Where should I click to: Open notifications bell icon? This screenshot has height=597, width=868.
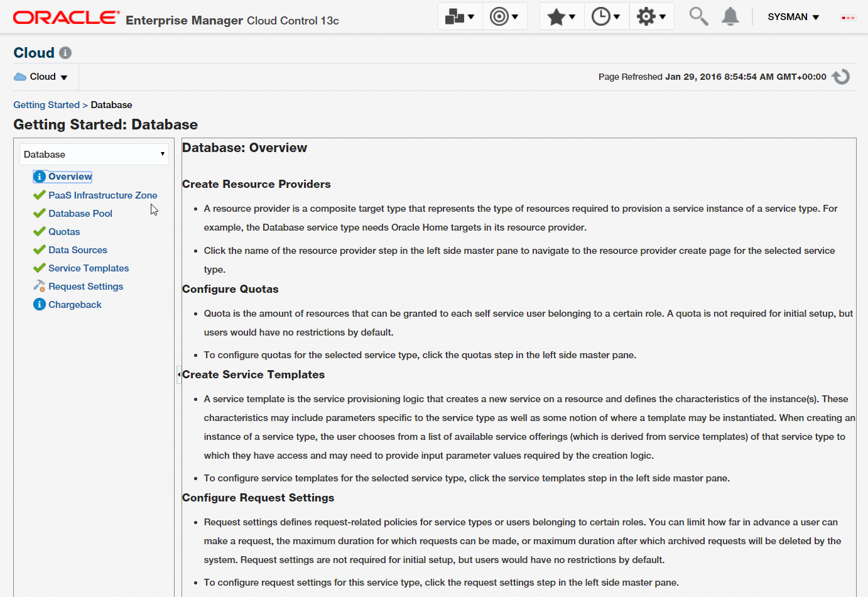coord(730,16)
